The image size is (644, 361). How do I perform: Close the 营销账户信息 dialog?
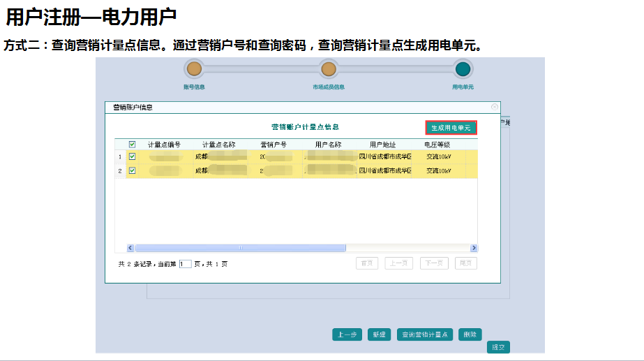pos(495,107)
